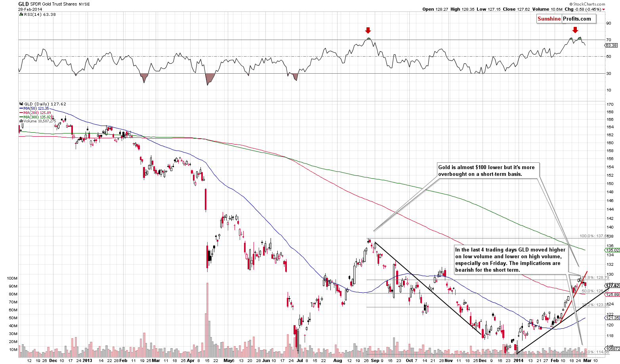Click the volume bars icon in legend
This screenshot has height=364, width=620.
(21, 121)
